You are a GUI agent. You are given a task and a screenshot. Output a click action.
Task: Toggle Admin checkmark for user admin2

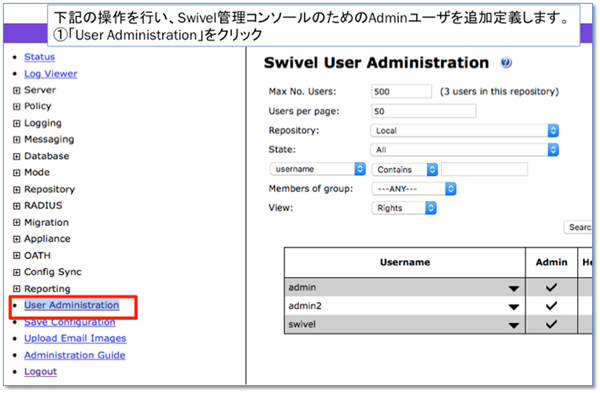pyautogui.click(x=551, y=305)
